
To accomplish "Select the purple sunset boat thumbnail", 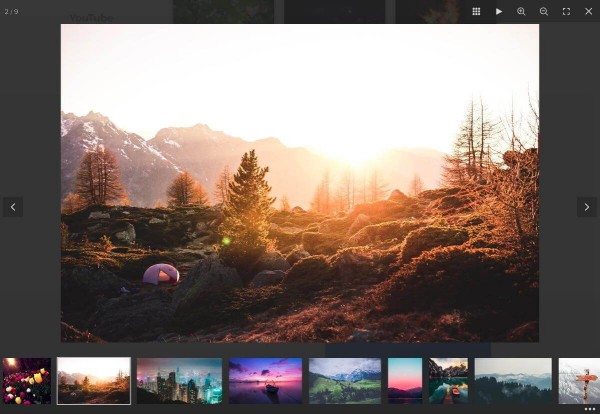I will click(x=265, y=380).
